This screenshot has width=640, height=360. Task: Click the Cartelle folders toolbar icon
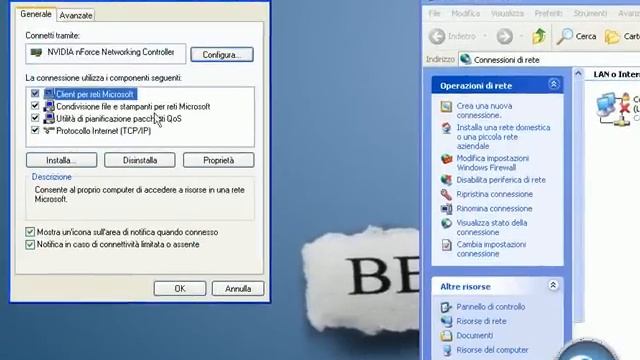click(612, 37)
